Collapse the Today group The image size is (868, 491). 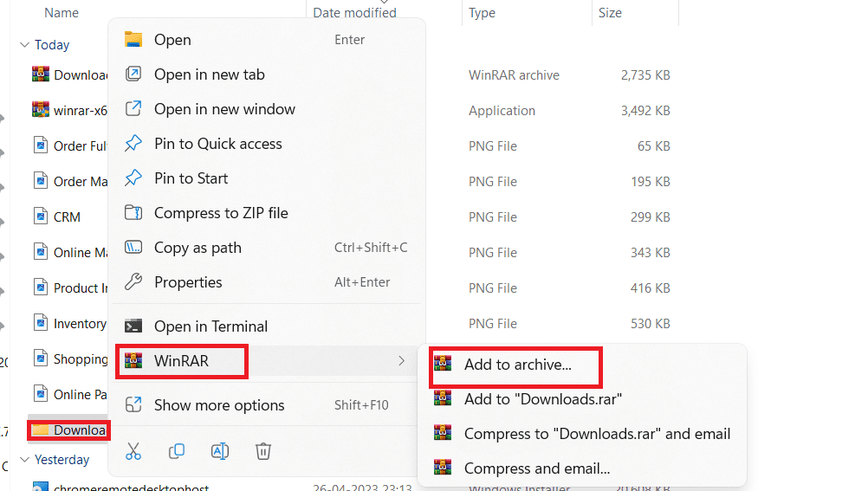(23, 45)
